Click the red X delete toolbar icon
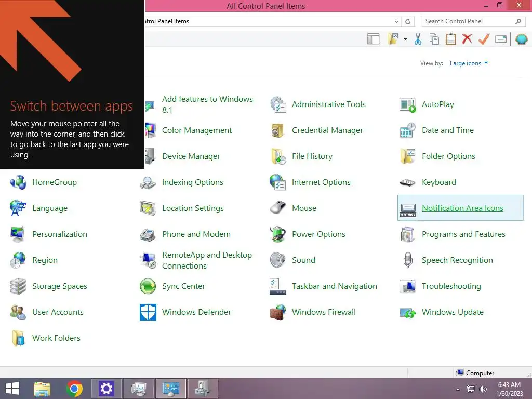The height and width of the screenshot is (399, 532). pos(467,39)
